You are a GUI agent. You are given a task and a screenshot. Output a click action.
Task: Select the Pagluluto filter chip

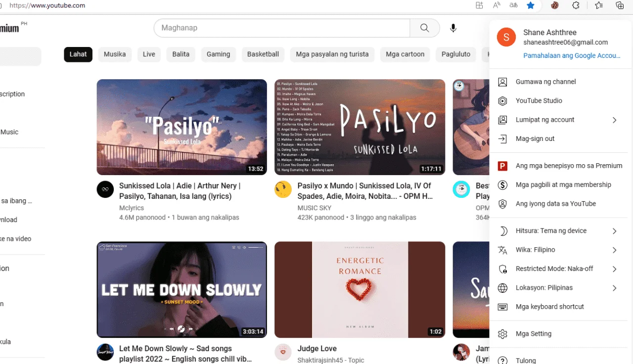(x=456, y=54)
